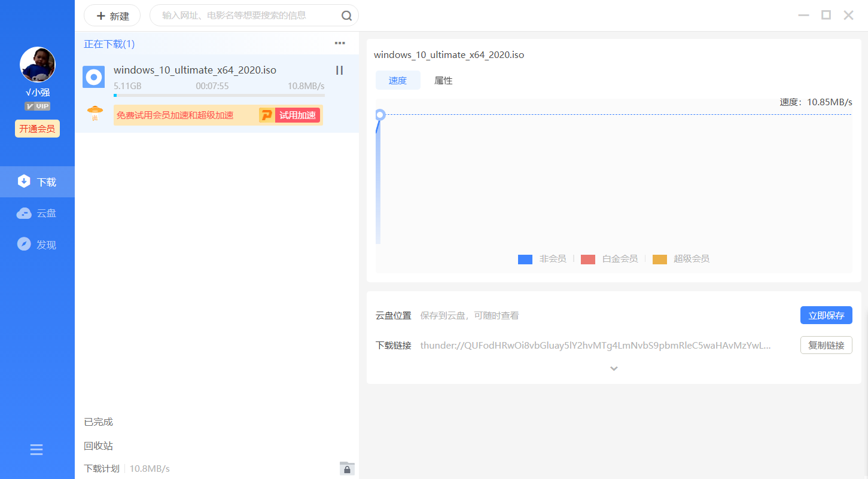Click the username √小强
Viewport: 868px width, 479px height.
[x=38, y=92]
